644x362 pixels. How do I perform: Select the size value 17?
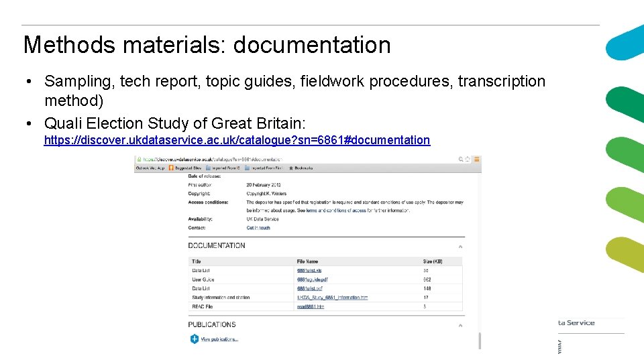pyautogui.click(x=426, y=298)
